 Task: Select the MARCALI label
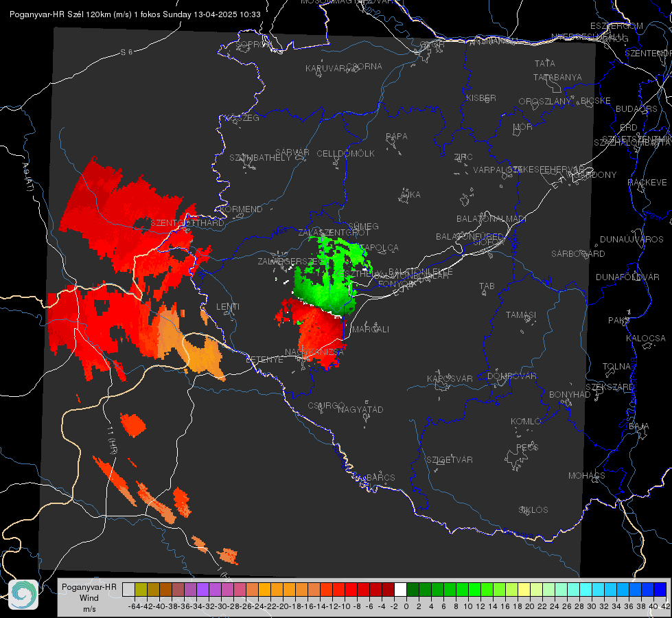[x=370, y=330]
